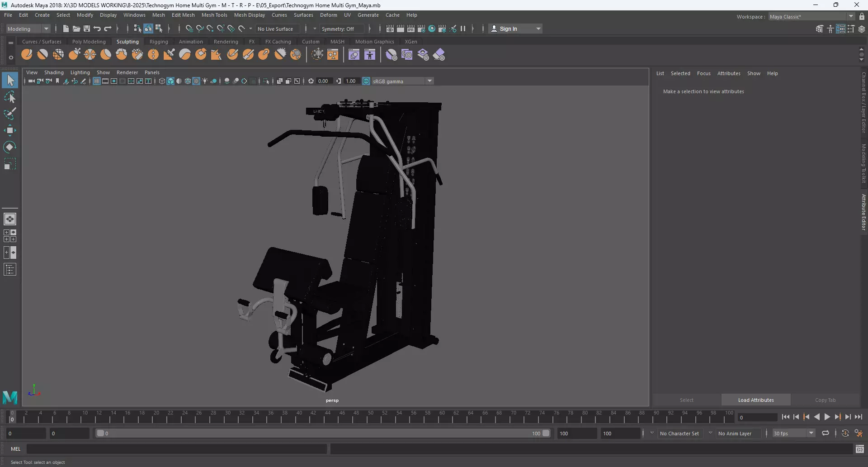Switch to the Poly Modeling shelf tab

[89, 42]
